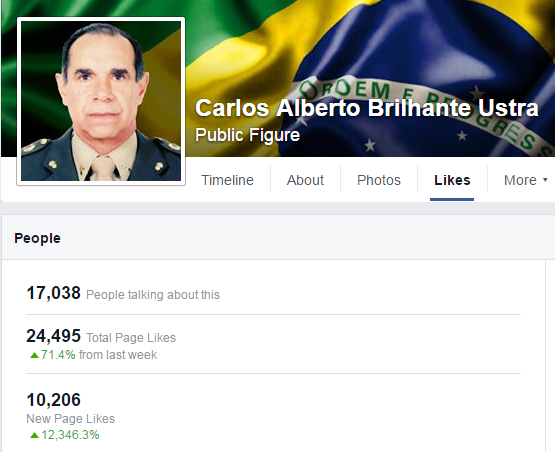Click the Public Figure category label
555x452 pixels.
click(x=247, y=135)
